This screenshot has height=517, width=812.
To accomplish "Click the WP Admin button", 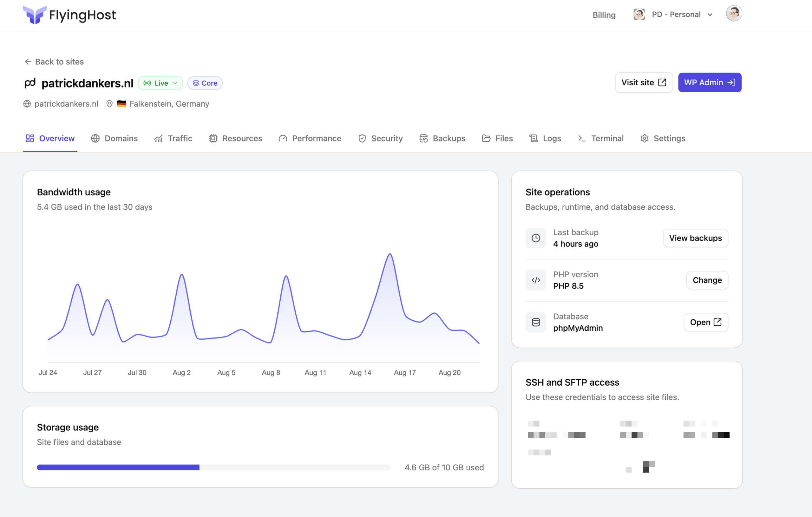I will coord(710,83).
